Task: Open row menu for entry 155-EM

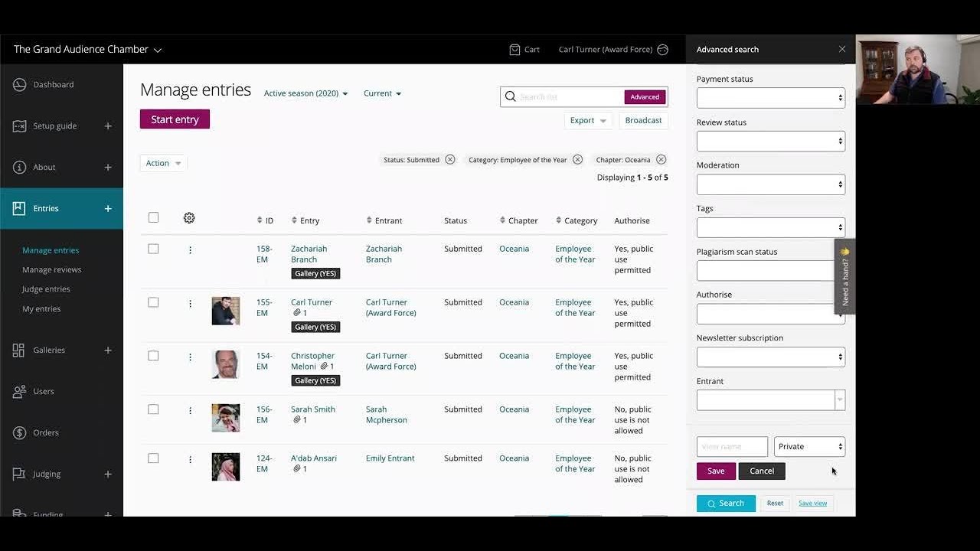Action: (x=190, y=304)
